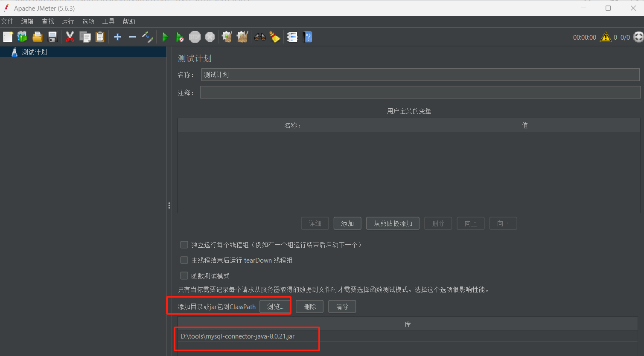Open the 选项 menu
The width and height of the screenshot is (644, 356).
[88, 21]
